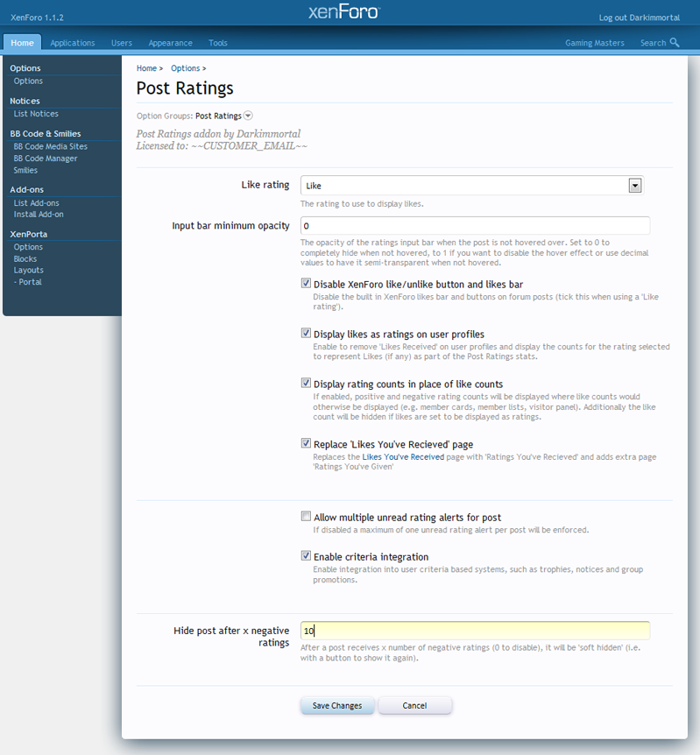This screenshot has height=755, width=700.
Task: Open the Tools tab
Action: tap(218, 43)
